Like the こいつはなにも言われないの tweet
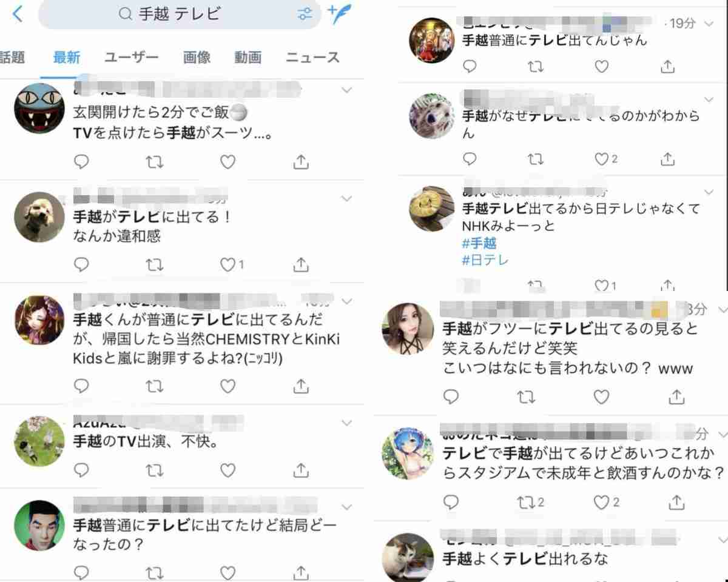The image size is (728, 582). click(x=601, y=397)
